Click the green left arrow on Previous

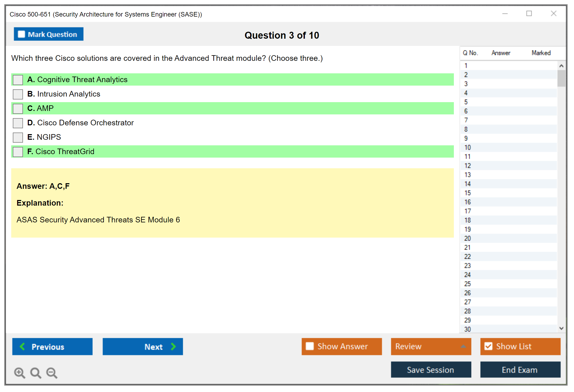tap(23, 346)
